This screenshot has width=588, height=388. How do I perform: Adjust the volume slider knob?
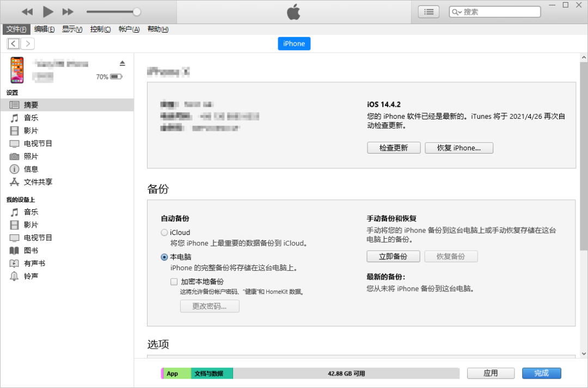[137, 11]
